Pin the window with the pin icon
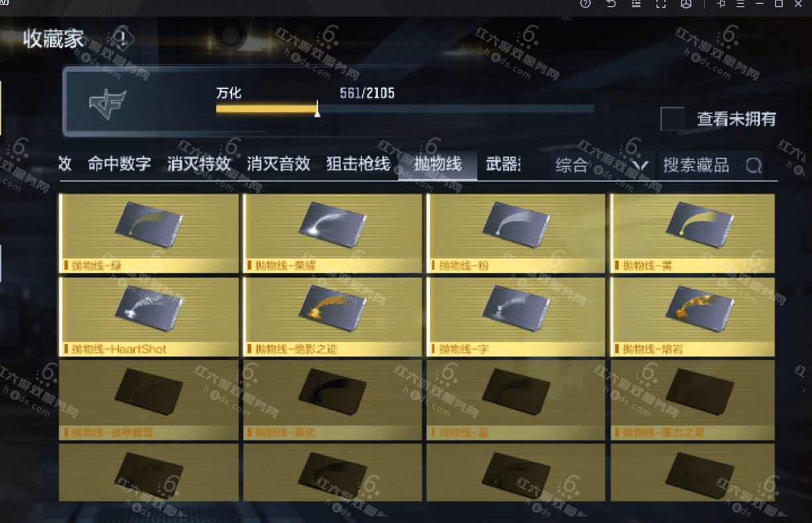This screenshot has width=812, height=523. coord(722,4)
